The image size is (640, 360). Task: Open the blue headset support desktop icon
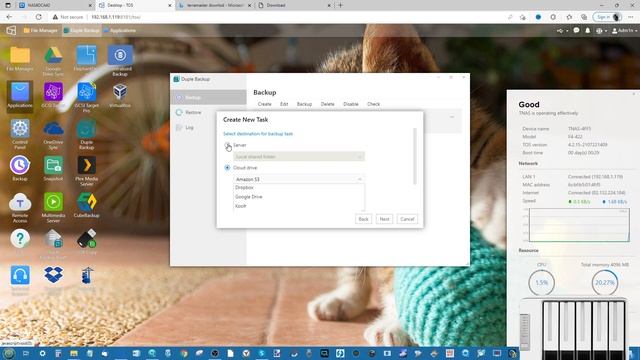20,275
